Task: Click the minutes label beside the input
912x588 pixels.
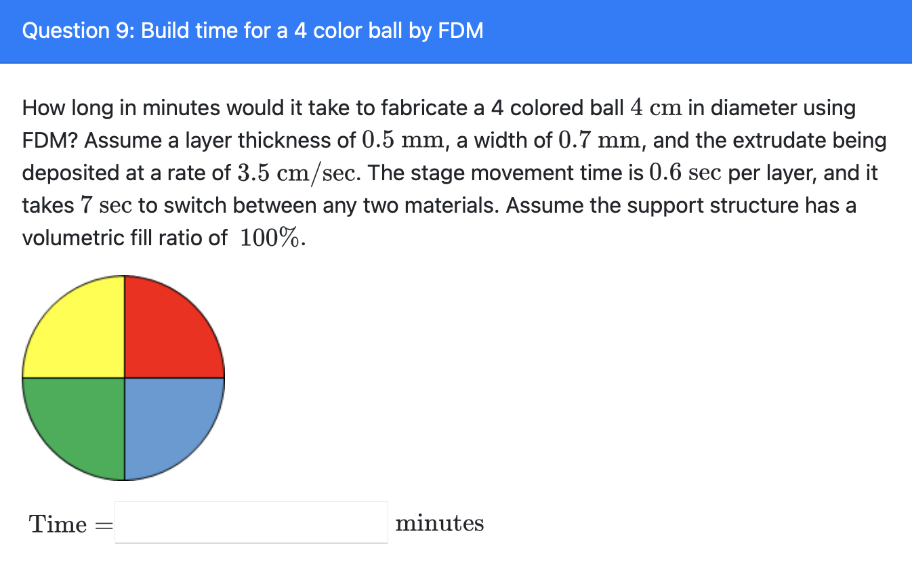Action: coord(440,523)
